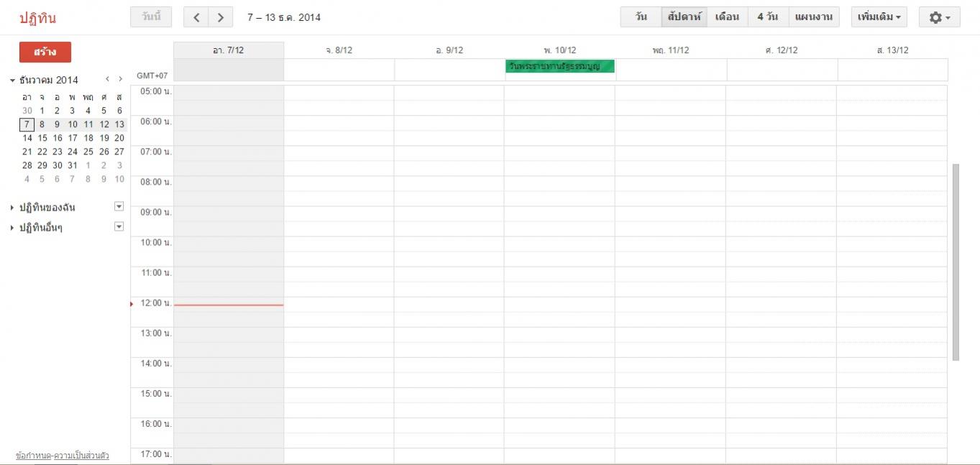Open the ข้อกำหนด terms link
This screenshot has height=465, width=980.
tap(33, 456)
